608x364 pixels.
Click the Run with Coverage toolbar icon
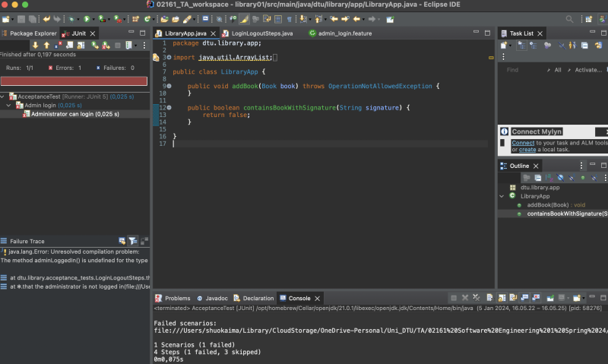pos(102,19)
